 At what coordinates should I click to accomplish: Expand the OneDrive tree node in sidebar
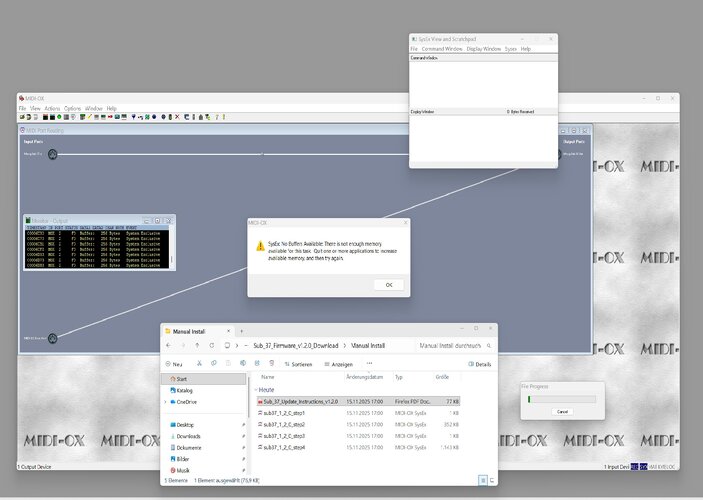[x=166, y=401]
